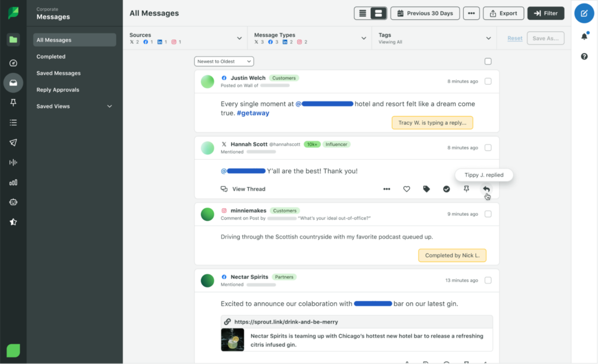Reply to Hannah Scott with reply arrow
The height and width of the screenshot is (364, 598).
[x=486, y=189]
